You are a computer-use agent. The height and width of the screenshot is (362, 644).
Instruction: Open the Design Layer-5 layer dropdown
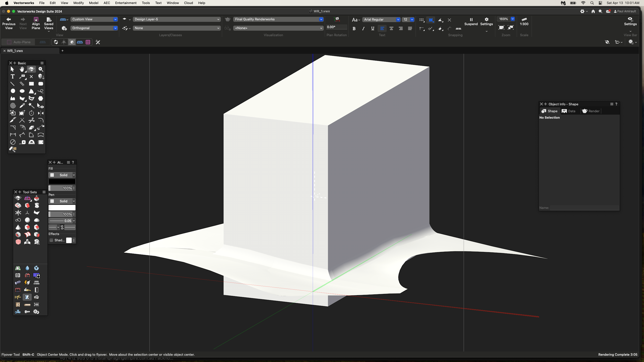coord(176,19)
